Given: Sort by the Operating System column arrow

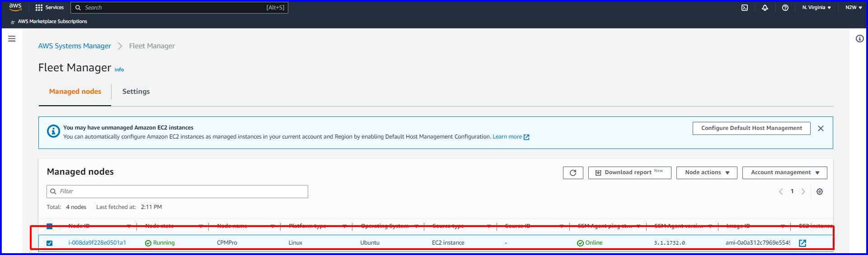Looking at the screenshot, I should coord(416,226).
